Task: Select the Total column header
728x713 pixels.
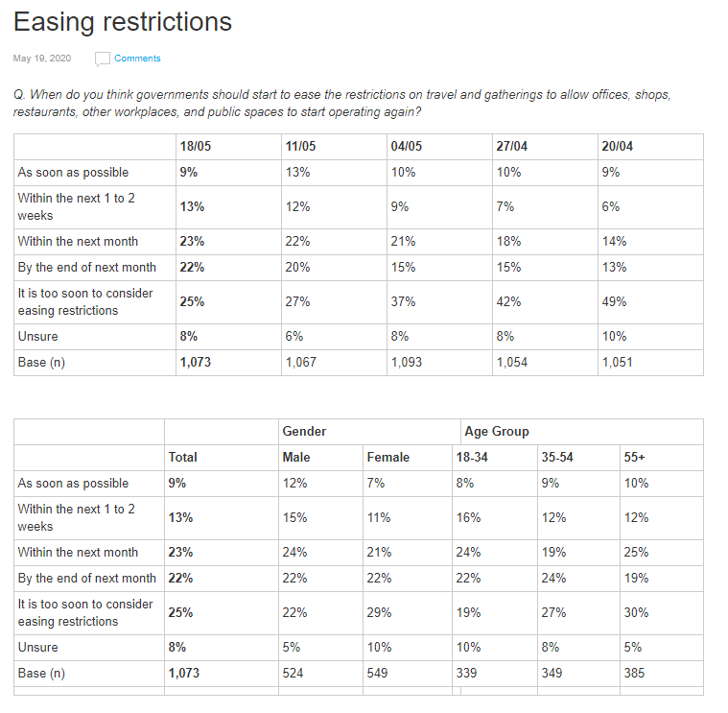Action: pos(183,458)
